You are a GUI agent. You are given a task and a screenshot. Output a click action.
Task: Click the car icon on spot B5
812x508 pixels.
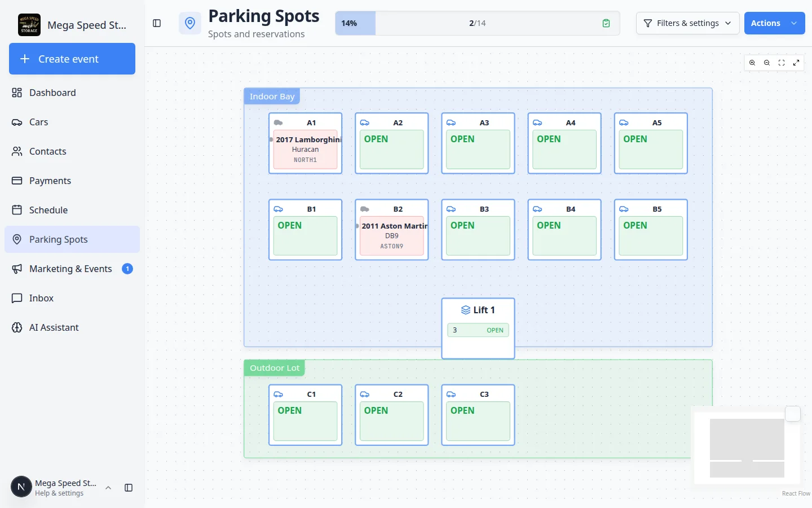(624, 209)
